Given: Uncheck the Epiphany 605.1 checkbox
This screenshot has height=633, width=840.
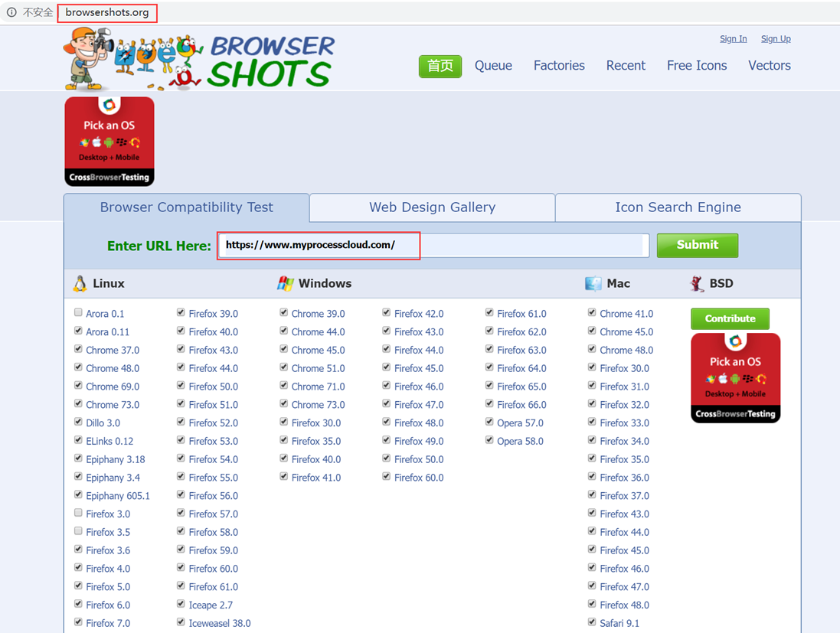Looking at the screenshot, I should coord(78,494).
